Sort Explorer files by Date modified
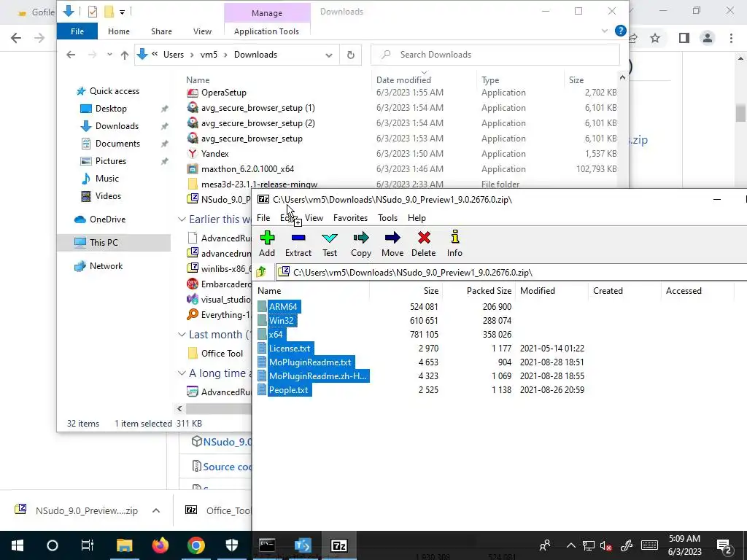The height and width of the screenshot is (560, 747). point(403,80)
